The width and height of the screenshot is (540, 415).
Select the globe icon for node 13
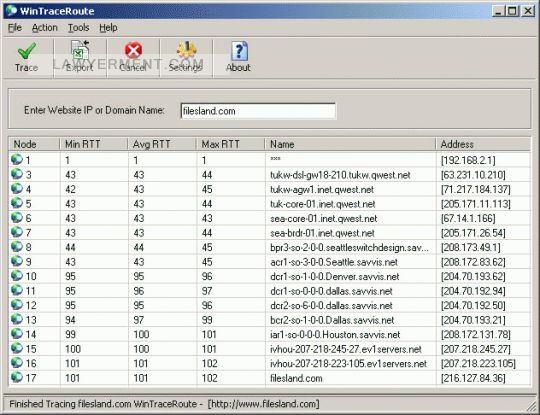pos(17,319)
